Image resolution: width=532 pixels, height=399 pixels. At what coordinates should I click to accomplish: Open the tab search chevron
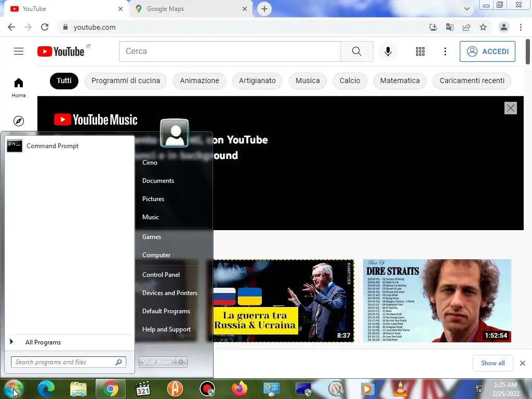click(467, 9)
